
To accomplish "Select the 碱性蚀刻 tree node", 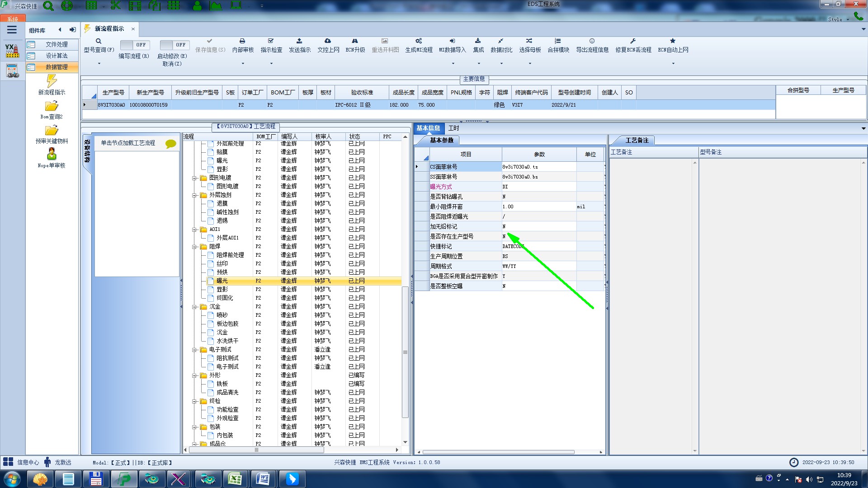I will click(x=227, y=212).
